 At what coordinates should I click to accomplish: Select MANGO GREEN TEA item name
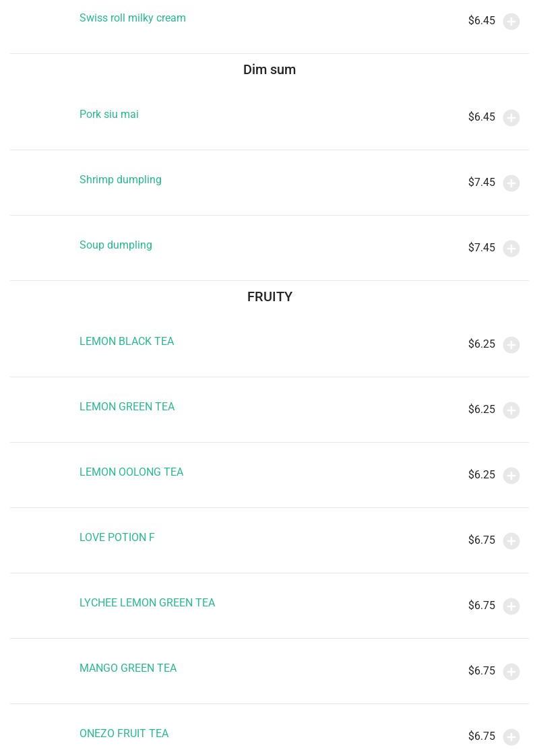click(128, 668)
